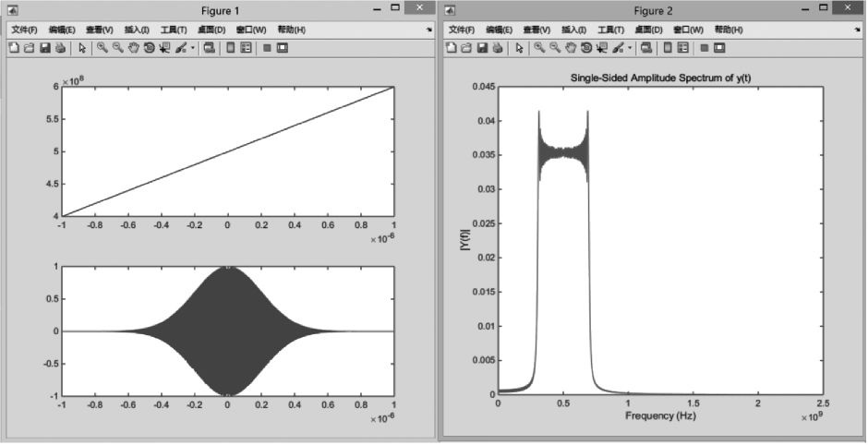Click Link Plot icon in Figure 2

pyautogui.click(x=646, y=48)
